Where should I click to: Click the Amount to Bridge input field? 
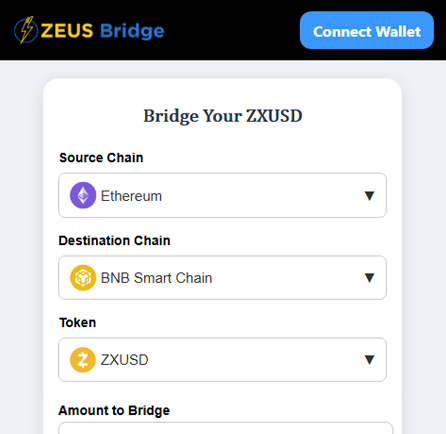tap(226, 428)
